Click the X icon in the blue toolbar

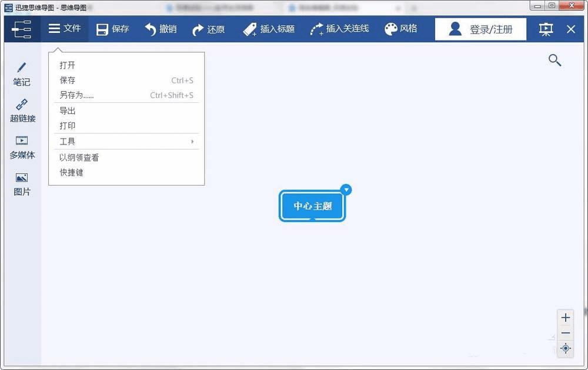click(571, 29)
